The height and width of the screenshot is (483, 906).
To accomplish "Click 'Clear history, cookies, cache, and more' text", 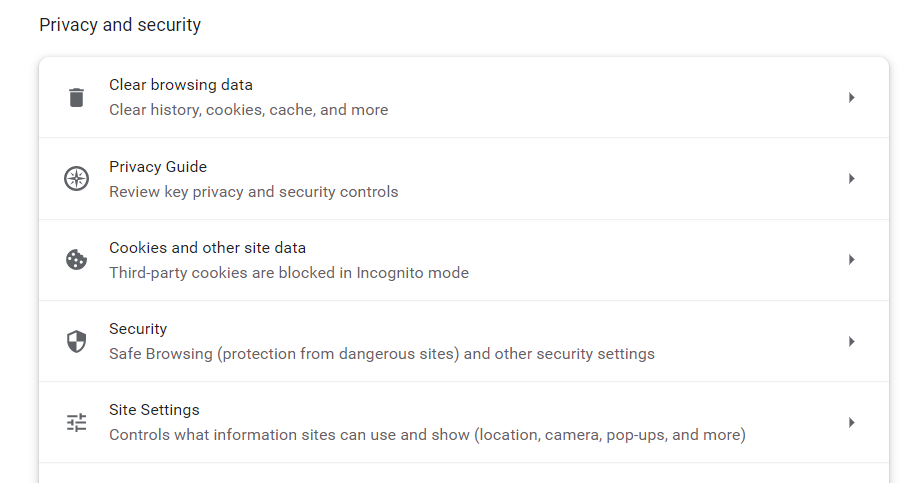I will click(x=248, y=110).
